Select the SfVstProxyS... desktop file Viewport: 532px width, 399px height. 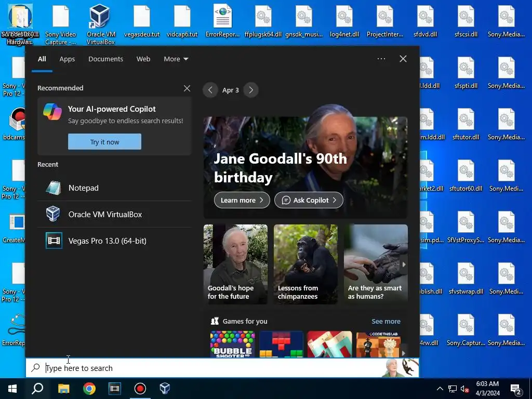(466, 227)
